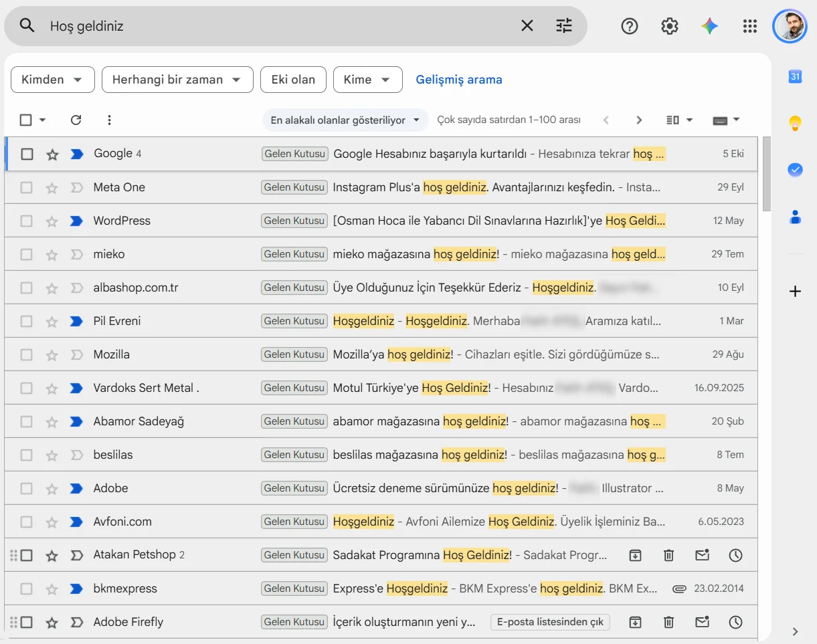Click the attachment paperclip on bkmexpress row
This screenshot has width=817, height=644.
(679, 589)
